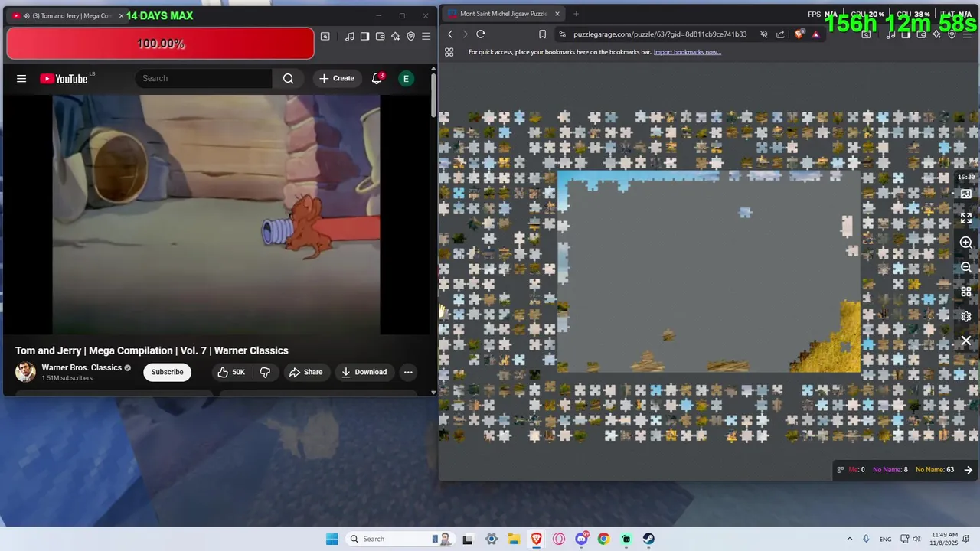Image resolution: width=980 pixels, height=551 pixels.
Task: Click muted autoplay icon in puzzle address bar
Action: (763, 34)
